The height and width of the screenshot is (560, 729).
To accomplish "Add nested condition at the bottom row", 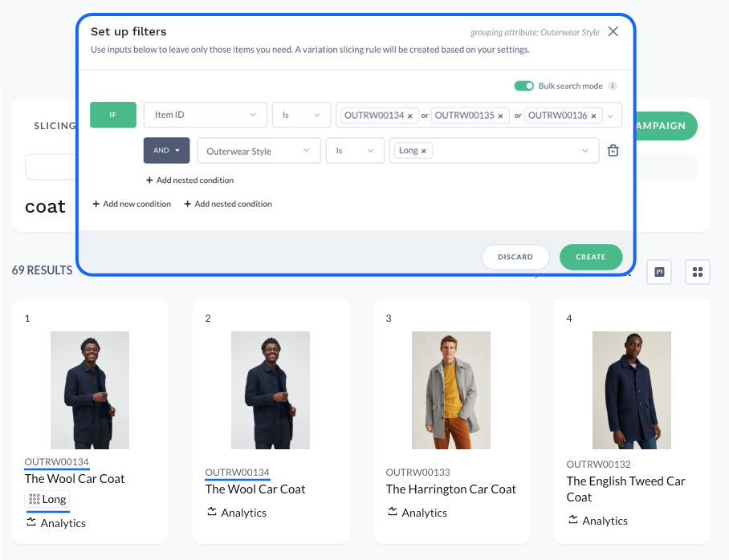I will (228, 204).
